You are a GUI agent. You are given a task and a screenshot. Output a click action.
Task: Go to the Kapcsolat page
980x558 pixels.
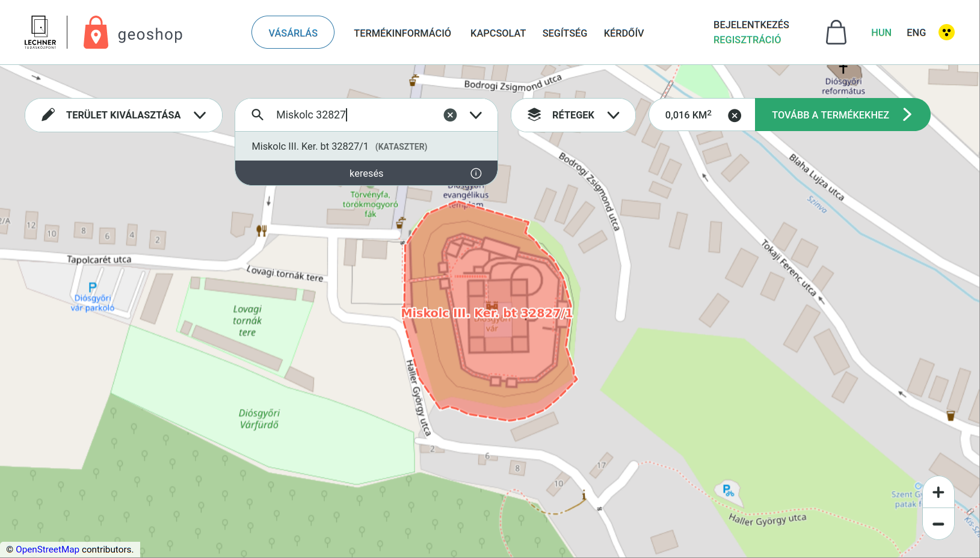tap(498, 33)
